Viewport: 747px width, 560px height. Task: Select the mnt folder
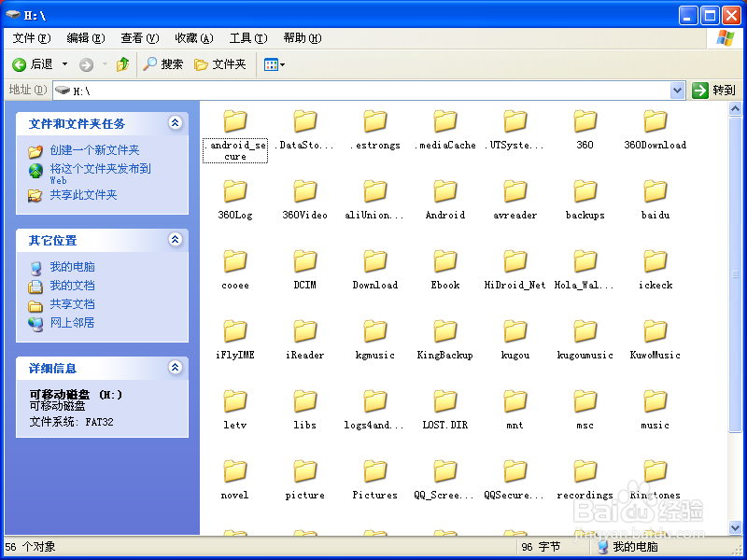pos(515,410)
